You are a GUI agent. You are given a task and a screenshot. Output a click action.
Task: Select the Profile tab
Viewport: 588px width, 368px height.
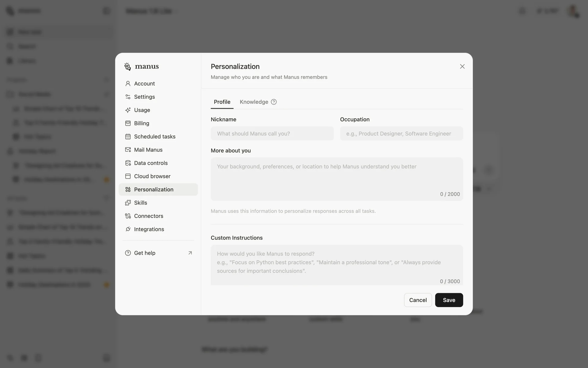click(x=222, y=102)
